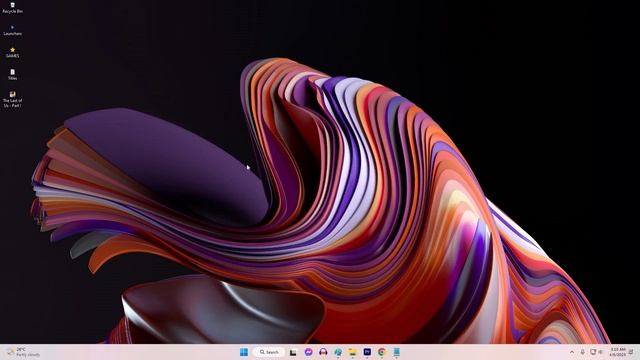Open Google Chrome from the taskbar

[382, 352]
